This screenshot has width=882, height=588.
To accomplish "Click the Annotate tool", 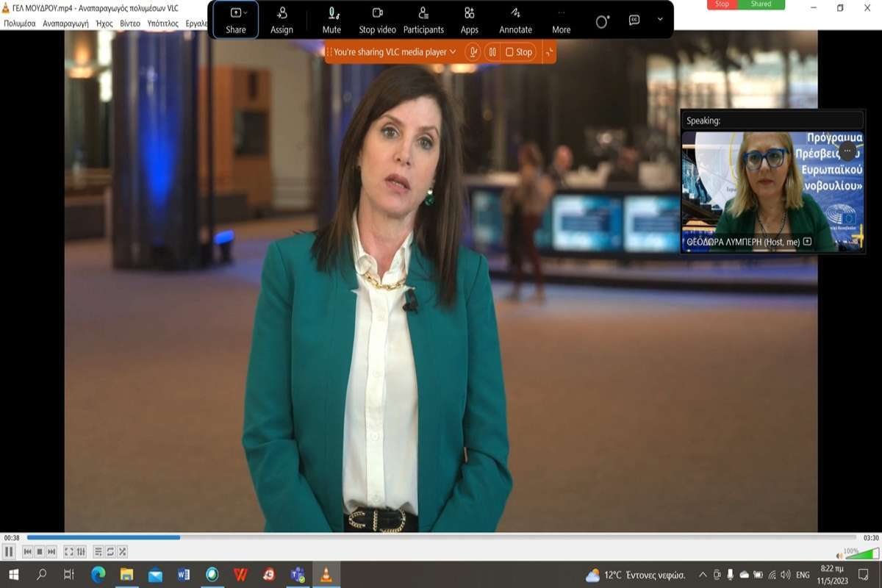I will point(515,20).
